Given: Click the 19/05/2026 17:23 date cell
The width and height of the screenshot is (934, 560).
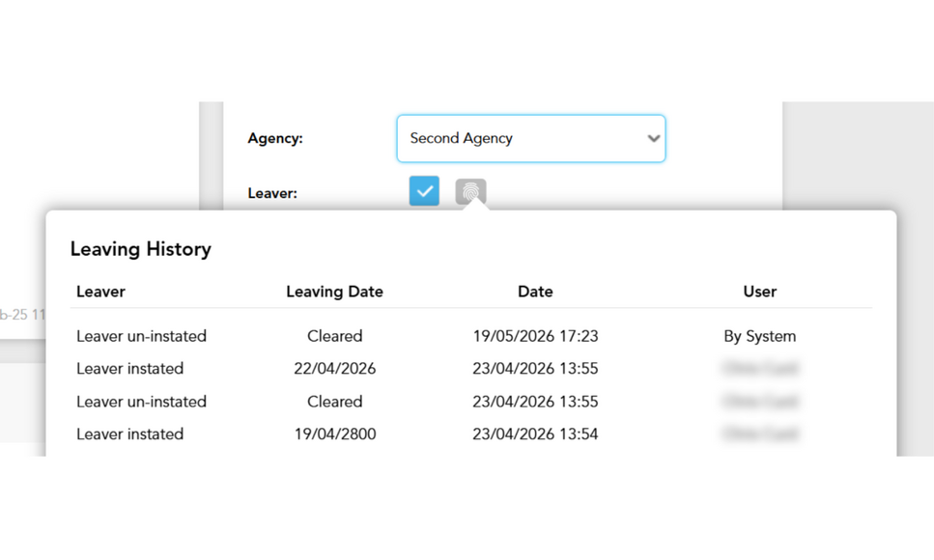Looking at the screenshot, I should coord(535,336).
